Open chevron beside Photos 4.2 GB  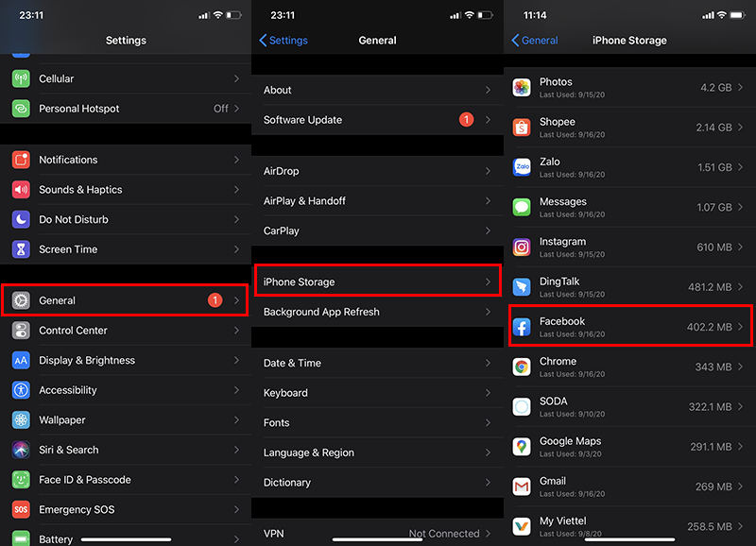pyautogui.click(x=740, y=88)
